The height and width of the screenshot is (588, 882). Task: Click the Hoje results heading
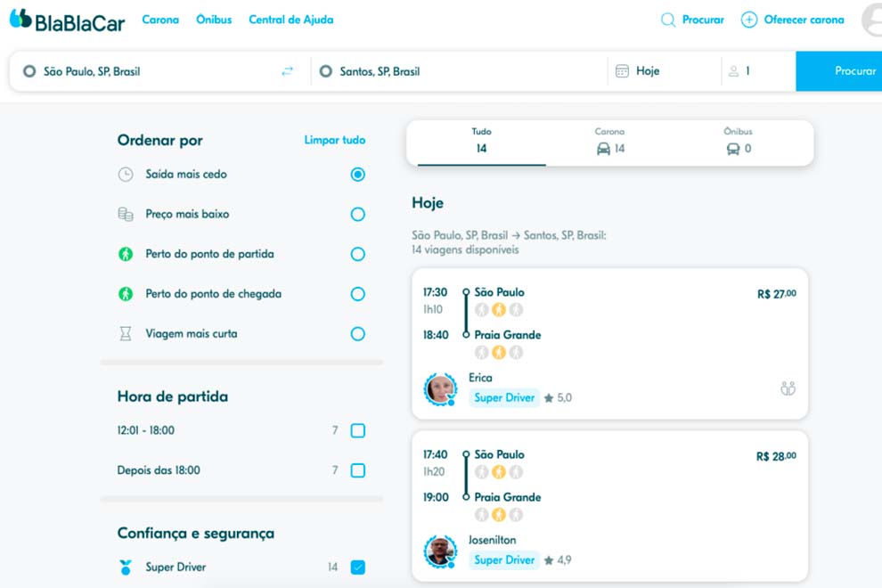click(x=428, y=203)
